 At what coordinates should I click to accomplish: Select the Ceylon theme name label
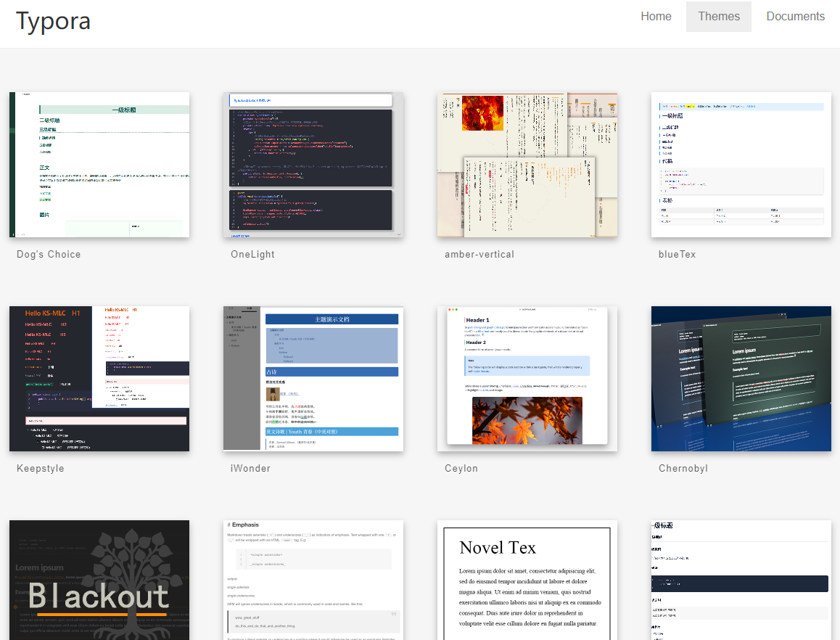461,469
